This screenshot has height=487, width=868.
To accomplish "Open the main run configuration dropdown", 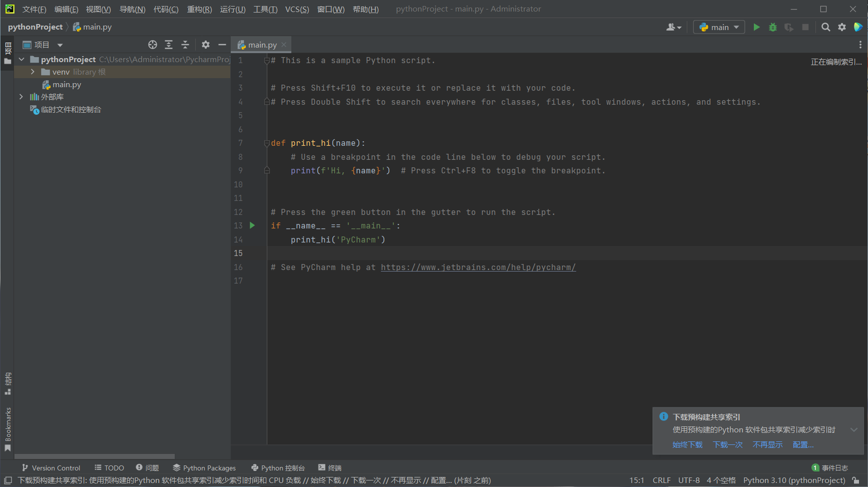I will click(719, 27).
